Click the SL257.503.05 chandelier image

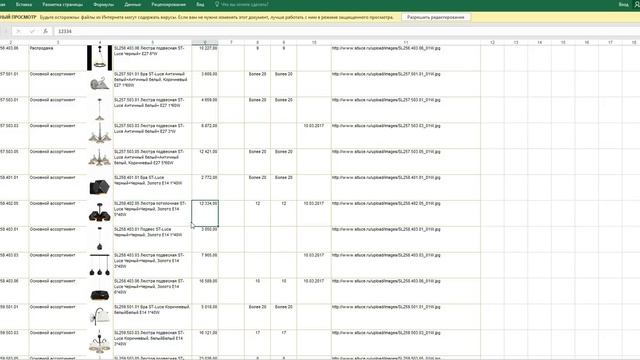pyautogui.click(x=100, y=158)
